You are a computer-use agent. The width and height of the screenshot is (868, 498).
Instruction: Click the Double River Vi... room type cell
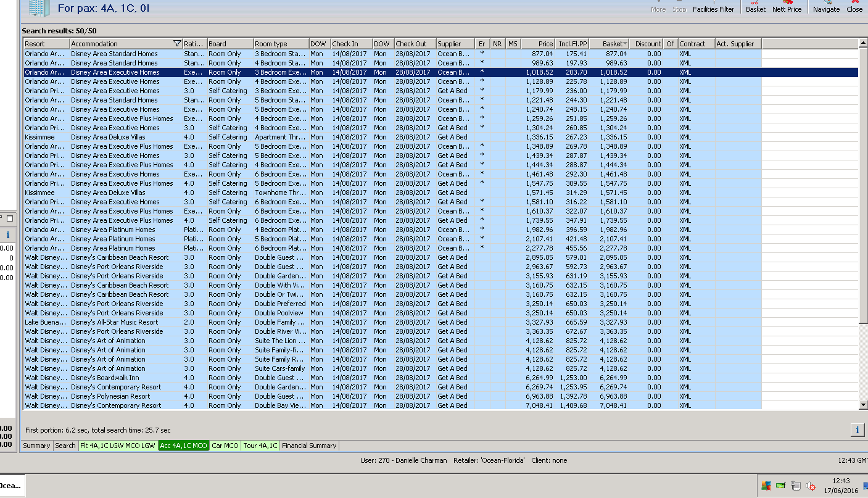[280, 331]
